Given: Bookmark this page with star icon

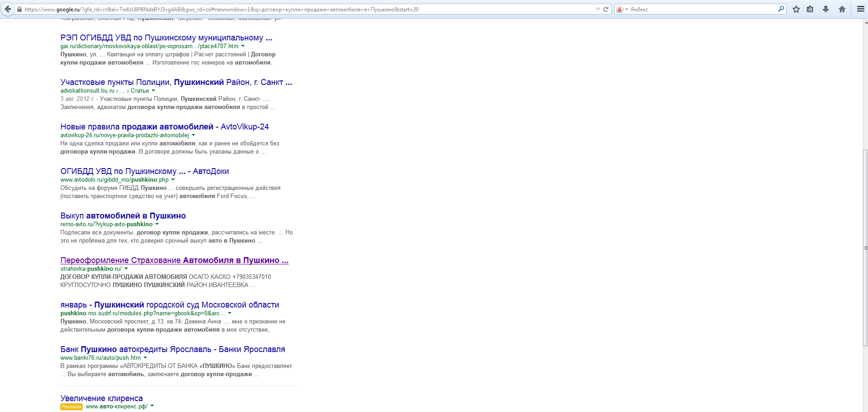Looking at the screenshot, I should coord(796,9).
